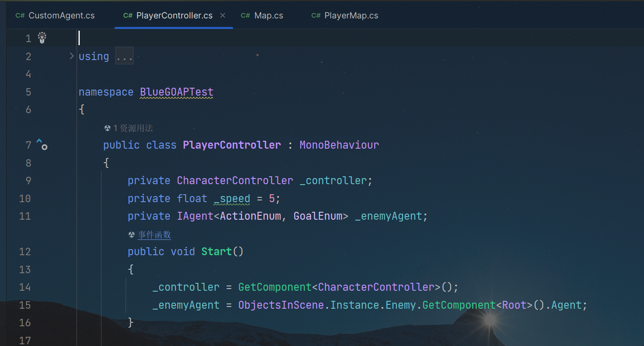Image resolution: width=644 pixels, height=346 pixels.
Task: Click the MonoBehaviour base class name
Action: tap(339, 145)
